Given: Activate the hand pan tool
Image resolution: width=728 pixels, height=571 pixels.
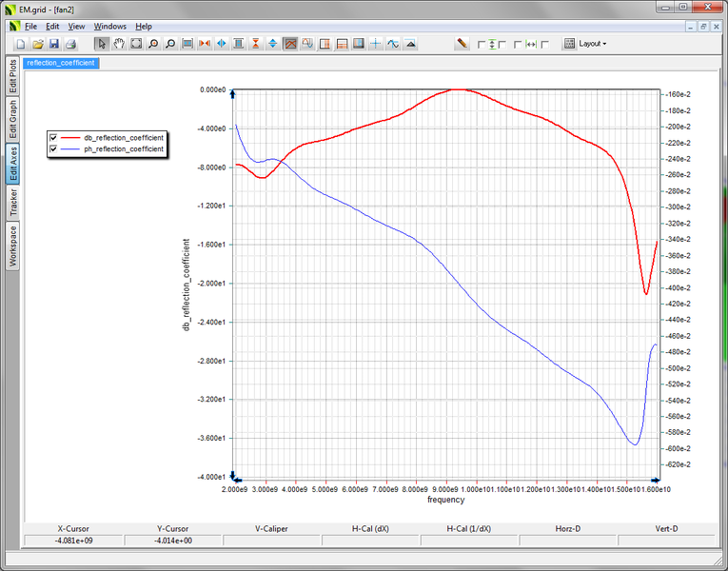Looking at the screenshot, I should coord(119,44).
